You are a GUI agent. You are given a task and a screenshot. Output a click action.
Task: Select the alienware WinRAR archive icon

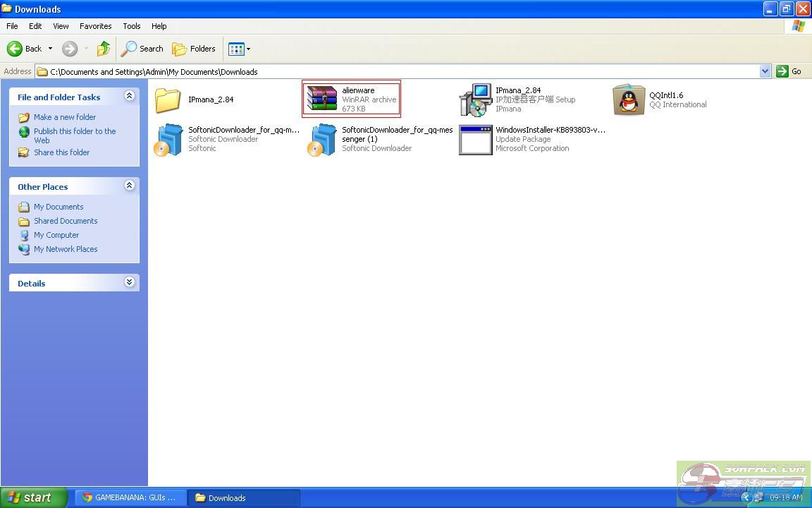321,99
